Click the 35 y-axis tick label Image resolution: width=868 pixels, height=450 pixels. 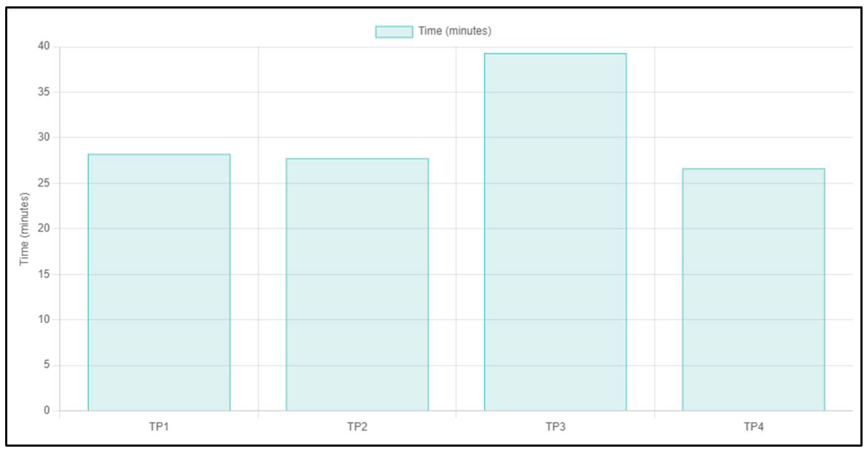[44, 92]
